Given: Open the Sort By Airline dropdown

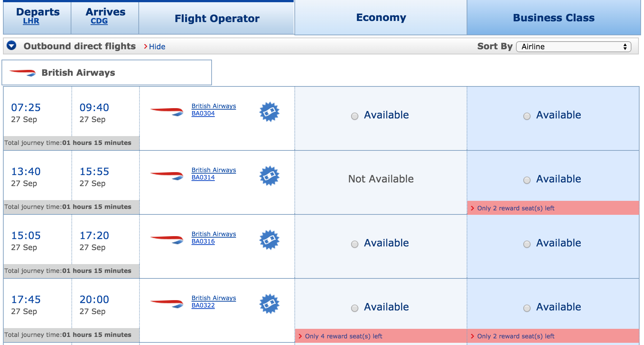Looking at the screenshot, I should click(573, 47).
